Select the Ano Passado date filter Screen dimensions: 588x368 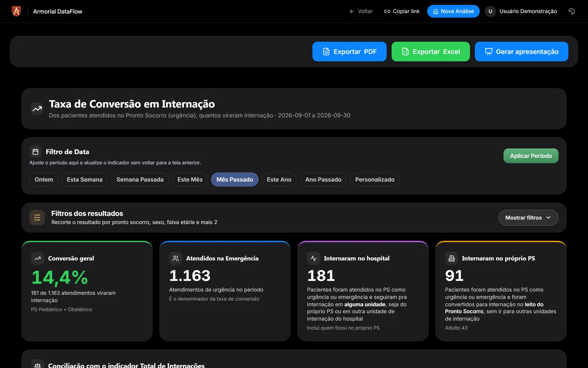[323, 180]
